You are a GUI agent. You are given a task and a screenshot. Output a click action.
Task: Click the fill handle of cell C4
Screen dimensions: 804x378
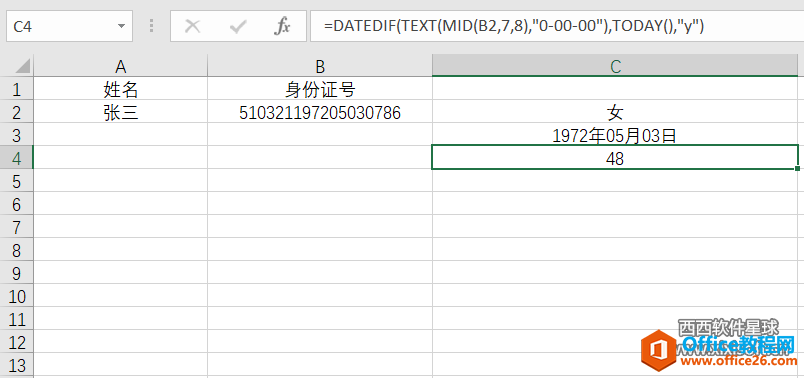pos(797,168)
